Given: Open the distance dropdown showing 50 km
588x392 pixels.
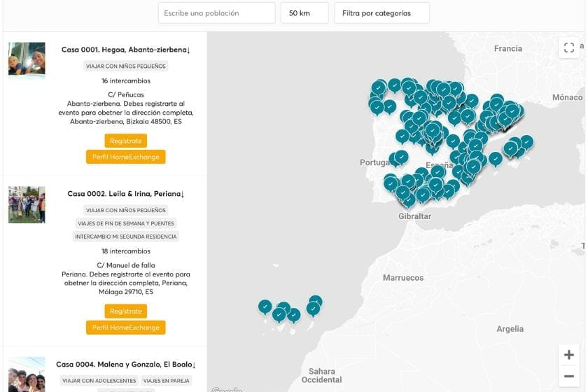Looking at the screenshot, I should click(x=304, y=13).
